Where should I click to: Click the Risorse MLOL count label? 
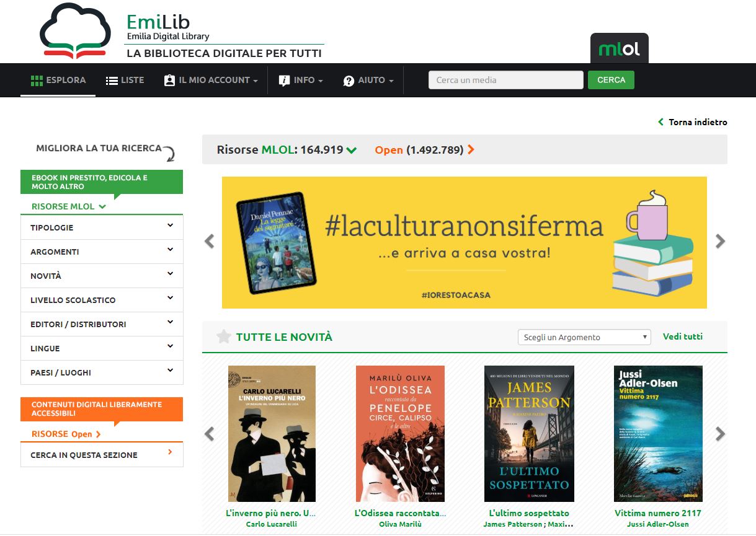pyautogui.click(x=280, y=150)
